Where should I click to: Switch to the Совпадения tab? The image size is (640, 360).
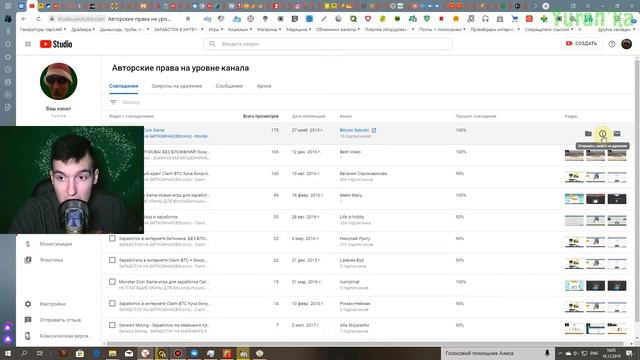pos(124,86)
